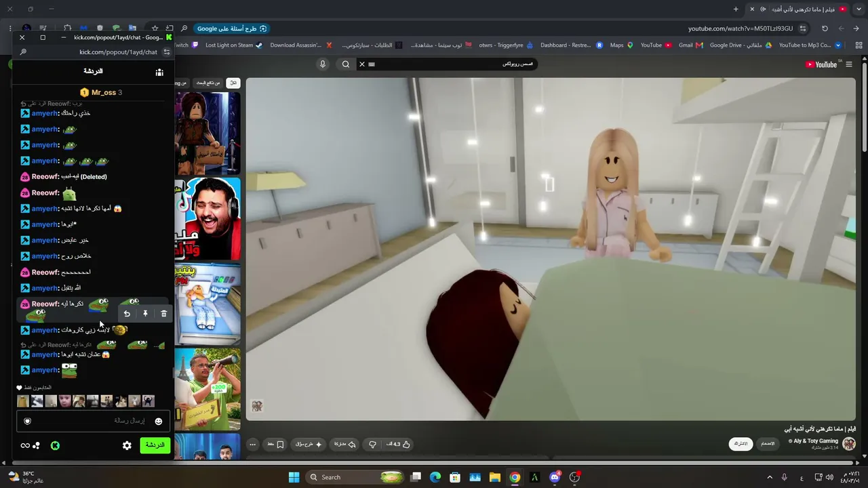Open Discord from the taskbar
The height and width of the screenshot is (488, 868).
555,477
